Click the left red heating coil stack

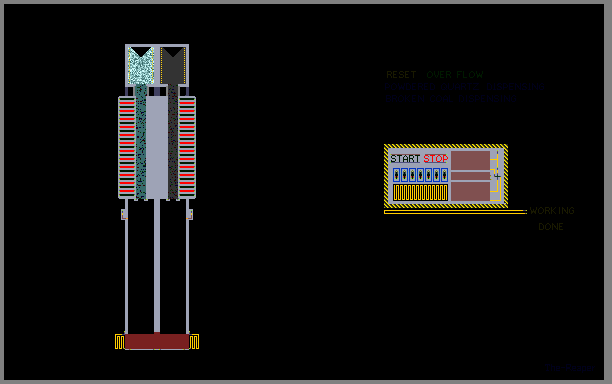point(127,148)
